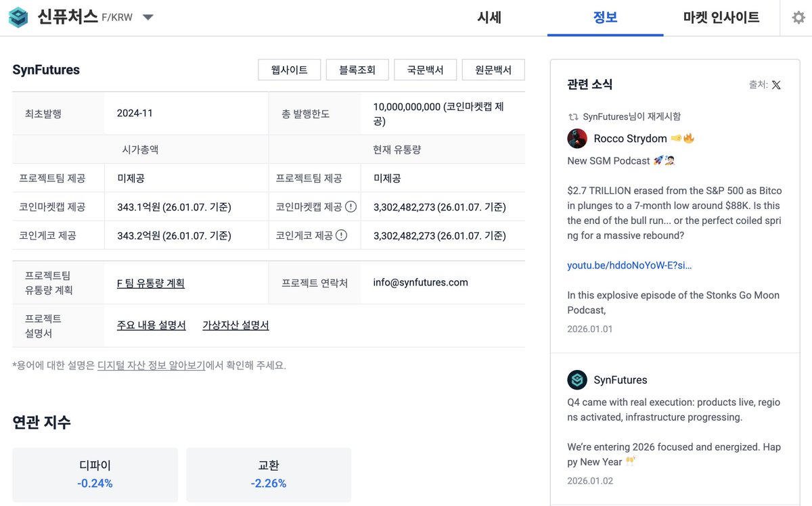Click the 현재 유통량 column header

click(x=397, y=149)
